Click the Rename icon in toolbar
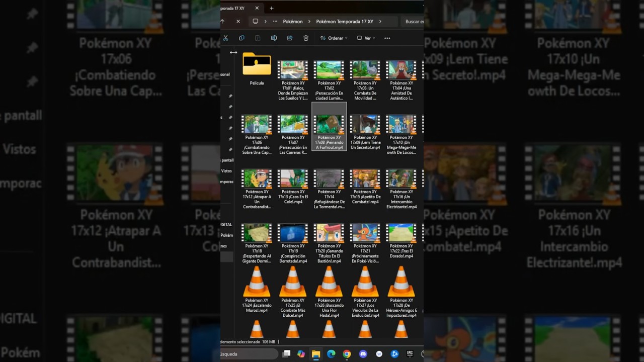The image size is (644, 362). (x=274, y=38)
